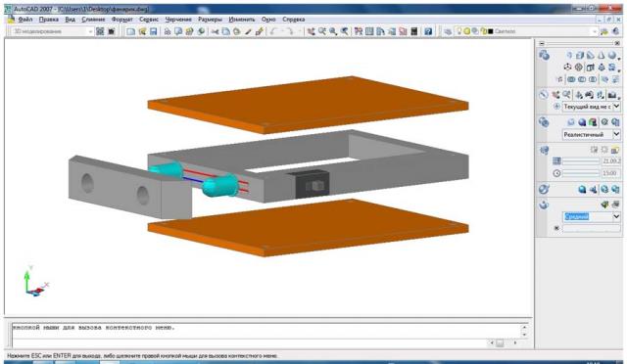The image size is (627, 364).
Task: Expand the Реалистичный visual style dropdown
Action: [x=616, y=134]
